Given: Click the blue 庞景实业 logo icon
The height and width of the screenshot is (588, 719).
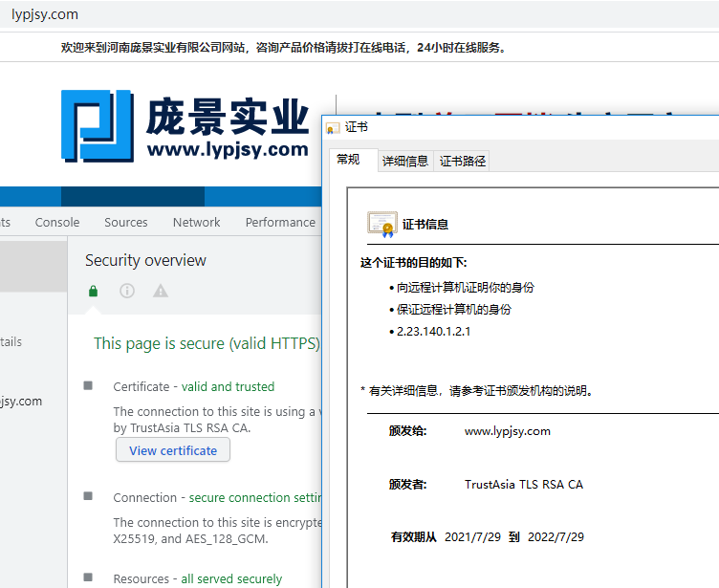Looking at the screenshot, I should point(97,125).
